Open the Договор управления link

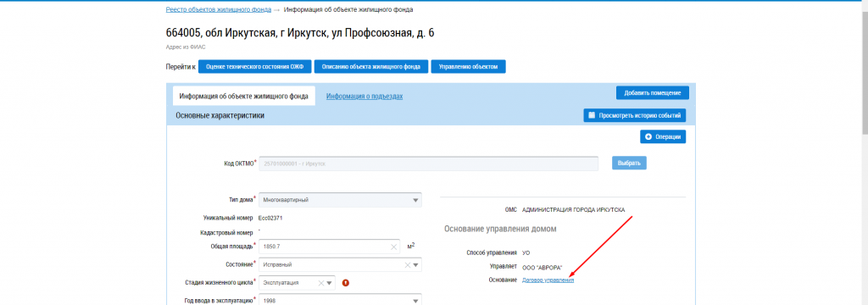[x=548, y=280]
